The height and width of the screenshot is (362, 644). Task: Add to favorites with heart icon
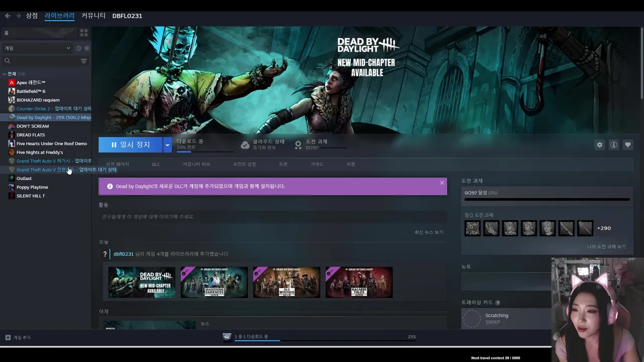[628, 145]
